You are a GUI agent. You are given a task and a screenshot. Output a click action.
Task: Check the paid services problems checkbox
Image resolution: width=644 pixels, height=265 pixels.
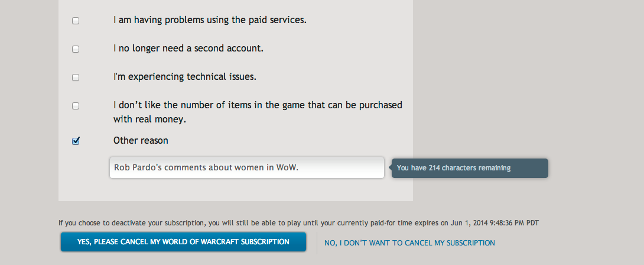76,21
